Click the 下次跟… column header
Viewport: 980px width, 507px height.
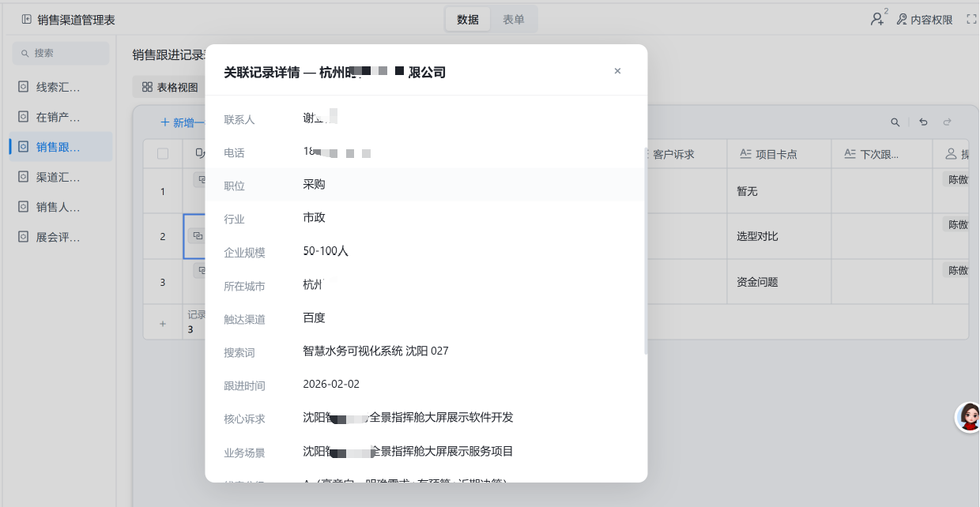tap(882, 155)
